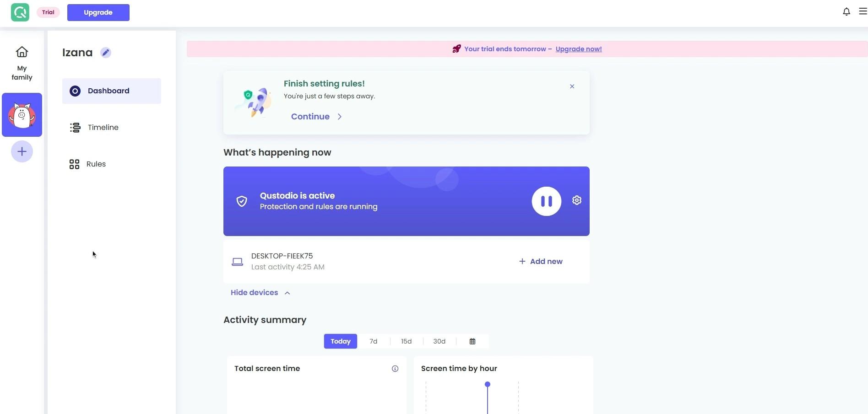Screen dimensions: 868x414
Task: Select Izana's profile avatar
Action: (22, 115)
